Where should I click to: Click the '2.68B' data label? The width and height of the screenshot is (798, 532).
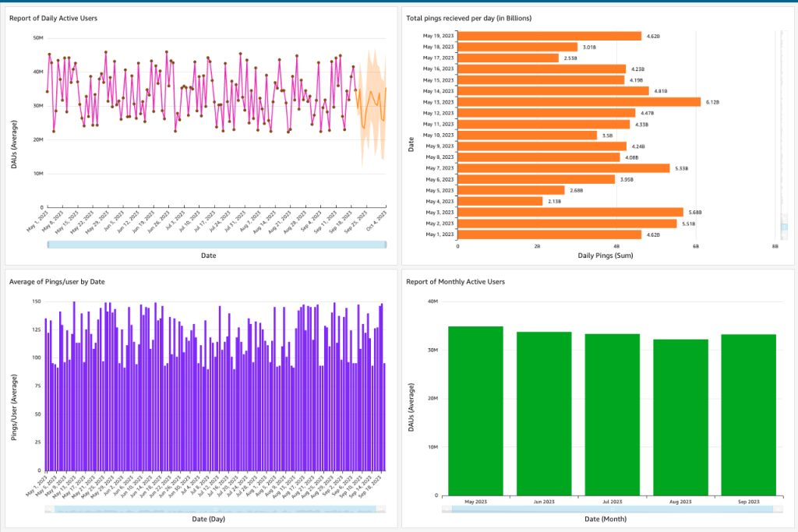(x=577, y=191)
